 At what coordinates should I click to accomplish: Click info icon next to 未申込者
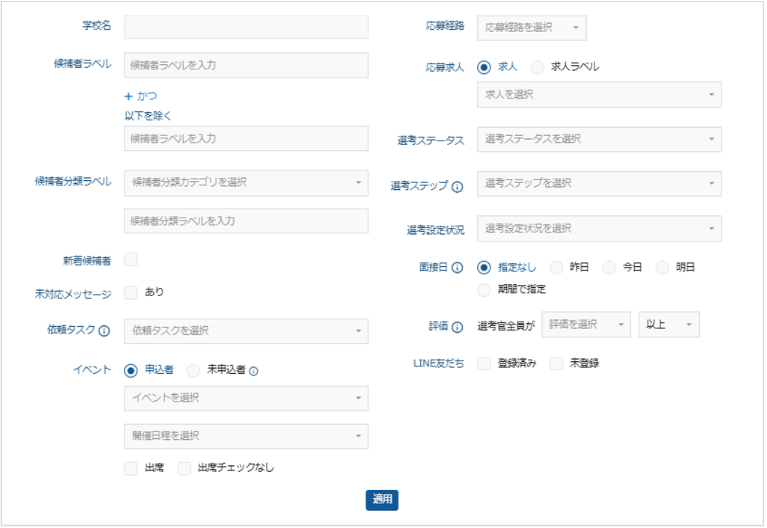tap(254, 371)
